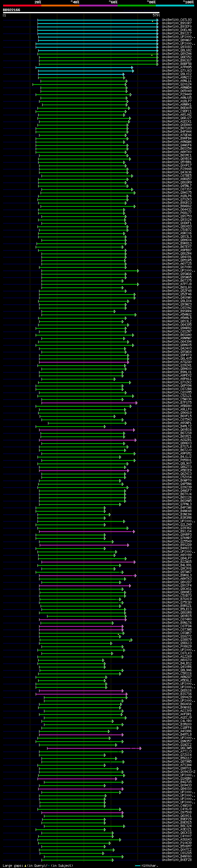Open the hit UniRef100_Q8VWG7
This screenshot has width=197, height=868.
177,40
